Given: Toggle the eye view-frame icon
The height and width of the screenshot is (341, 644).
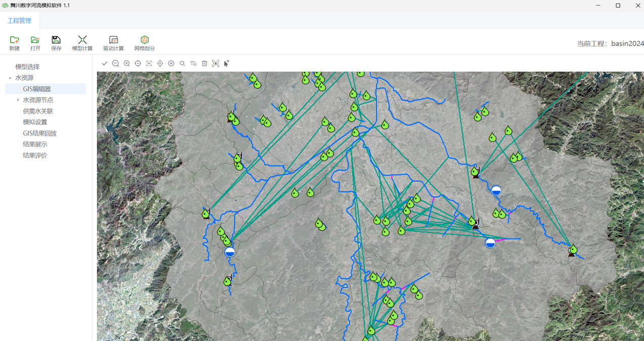Looking at the screenshot, I should coord(216,64).
